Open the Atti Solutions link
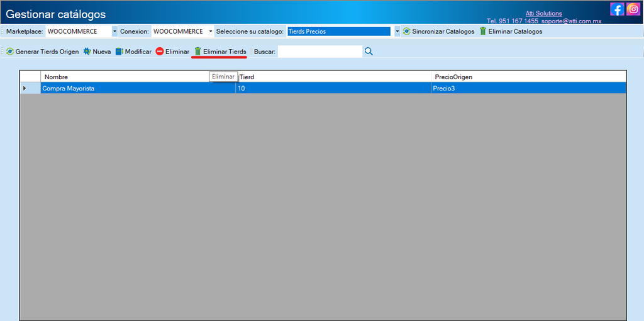This screenshot has height=321, width=644. pos(543,14)
